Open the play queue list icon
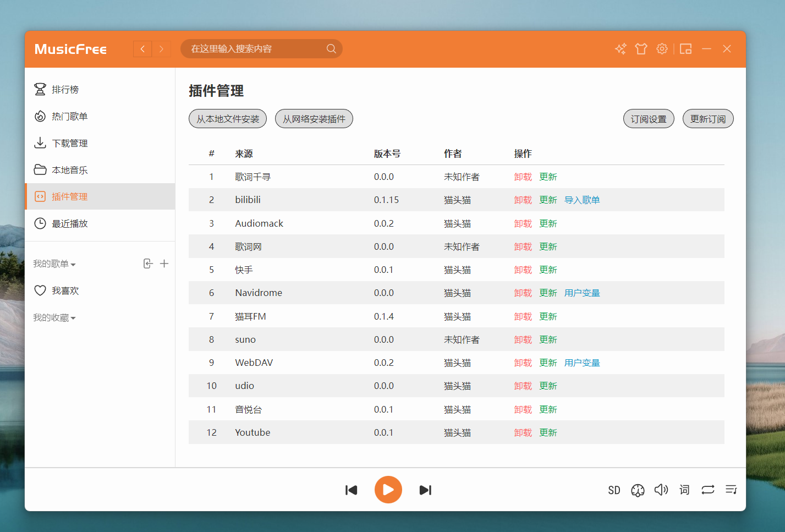Viewport: 785px width, 532px height. pos(731,490)
